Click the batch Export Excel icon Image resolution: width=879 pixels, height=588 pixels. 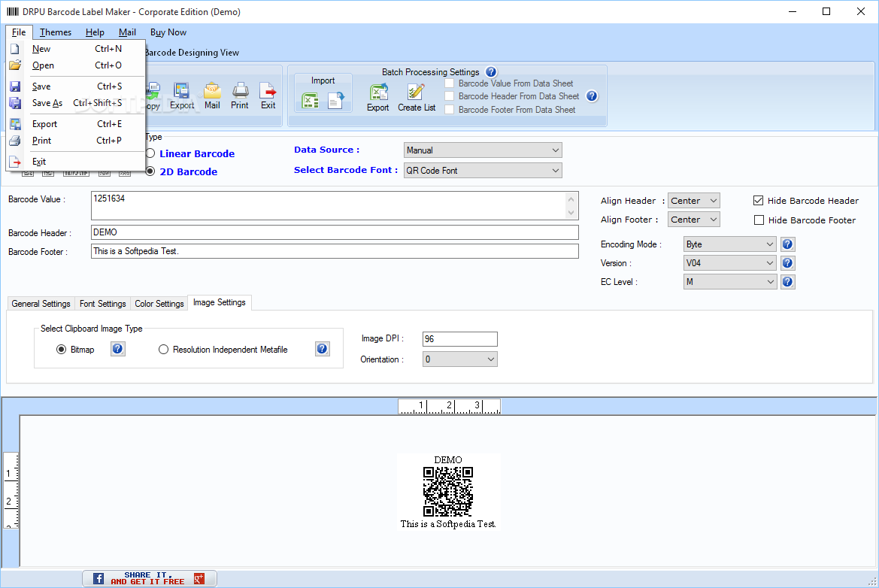pos(378,92)
